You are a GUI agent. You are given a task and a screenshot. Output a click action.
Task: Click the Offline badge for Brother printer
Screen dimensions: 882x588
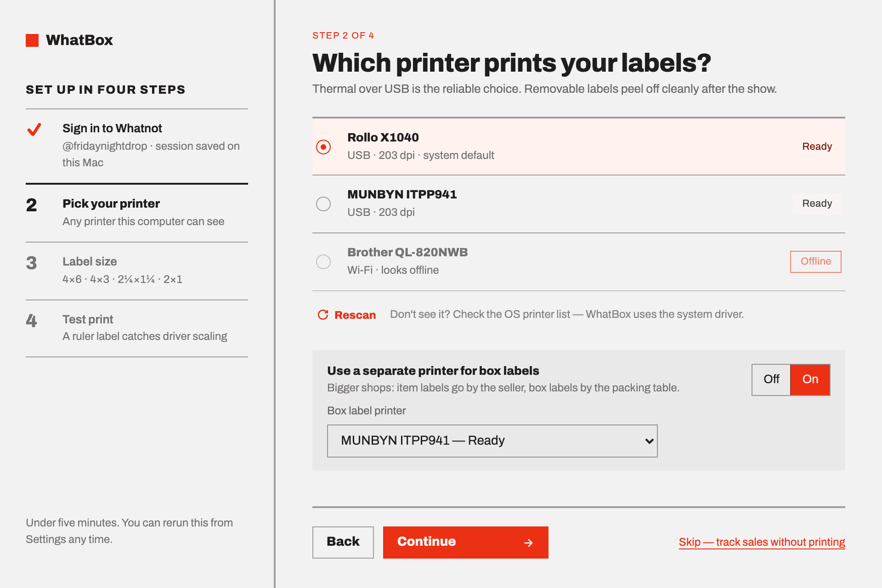tap(816, 262)
